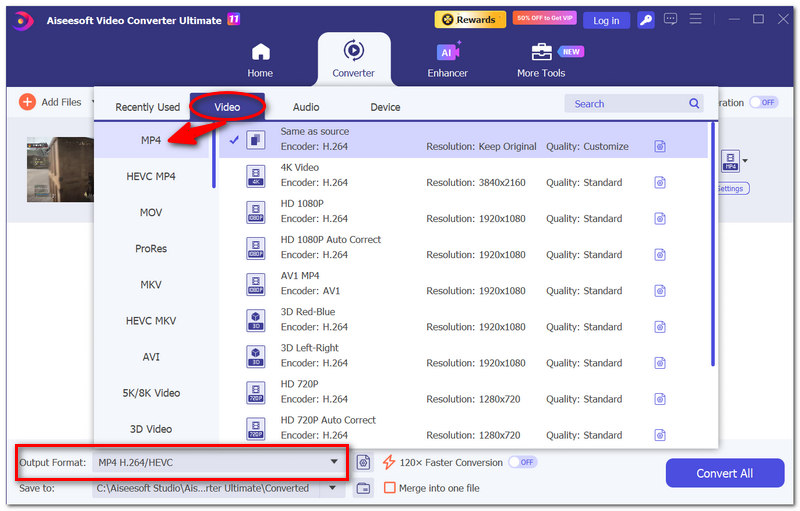Open the hamburger menu icon
The width and height of the screenshot is (800, 511).
[x=695, y=19]
